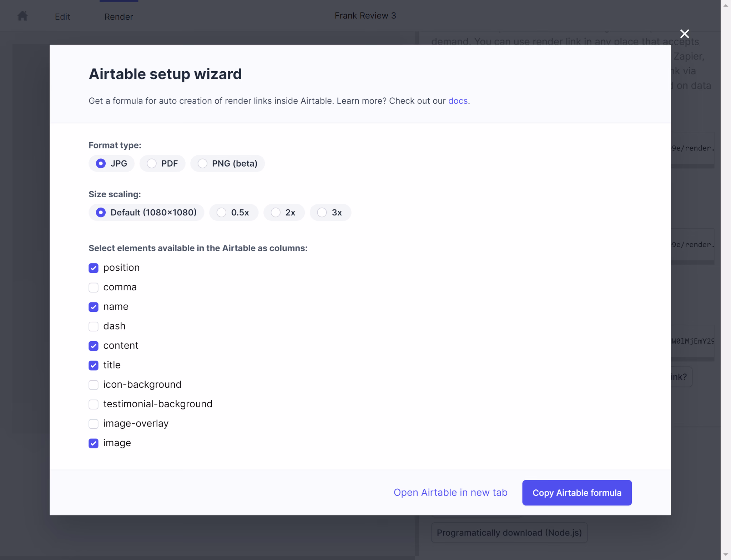Image resolution: width=731 pixels, height=560 pixels.
Task: Switch to the Edit tab
Action: pyautogui.click(x=62, y=17)
